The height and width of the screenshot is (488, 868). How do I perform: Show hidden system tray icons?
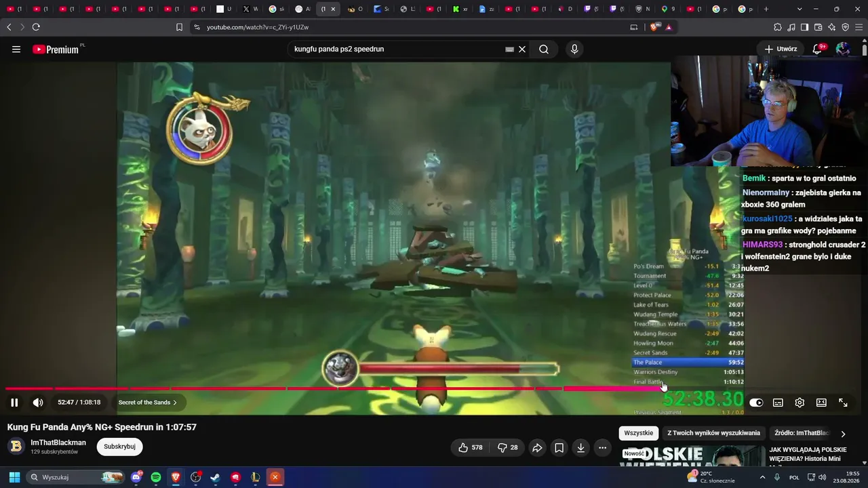click(762, 477)
